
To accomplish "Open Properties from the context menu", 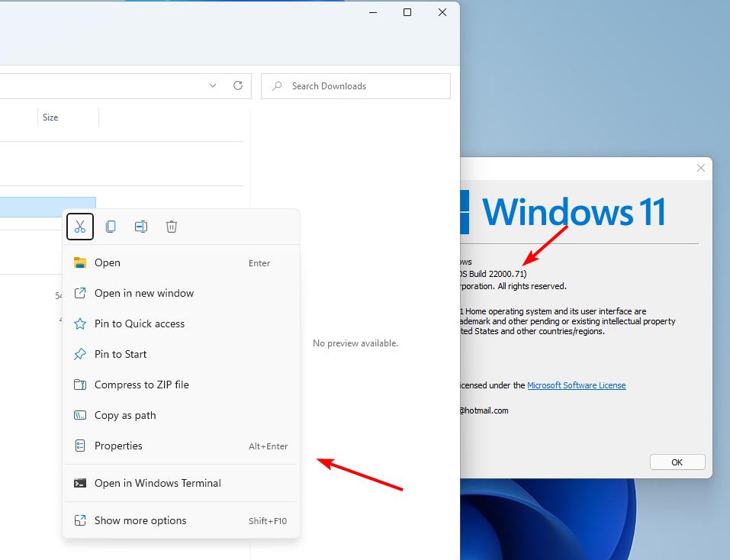I will pyautogui.click(x=181, y=446).
